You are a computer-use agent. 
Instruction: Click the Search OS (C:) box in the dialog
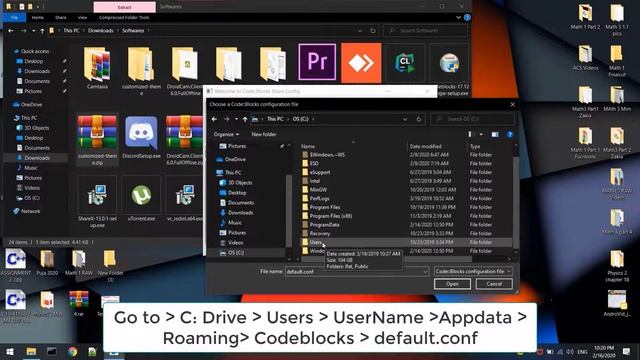[473, 119]
